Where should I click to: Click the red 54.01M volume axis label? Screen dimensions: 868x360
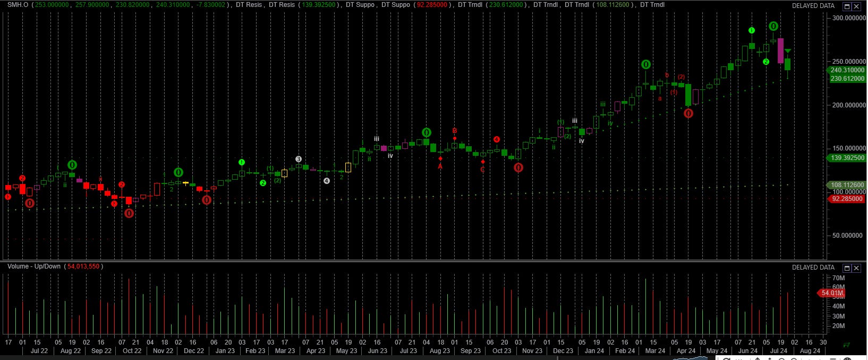pyautogui.click(x=831, y=293)
